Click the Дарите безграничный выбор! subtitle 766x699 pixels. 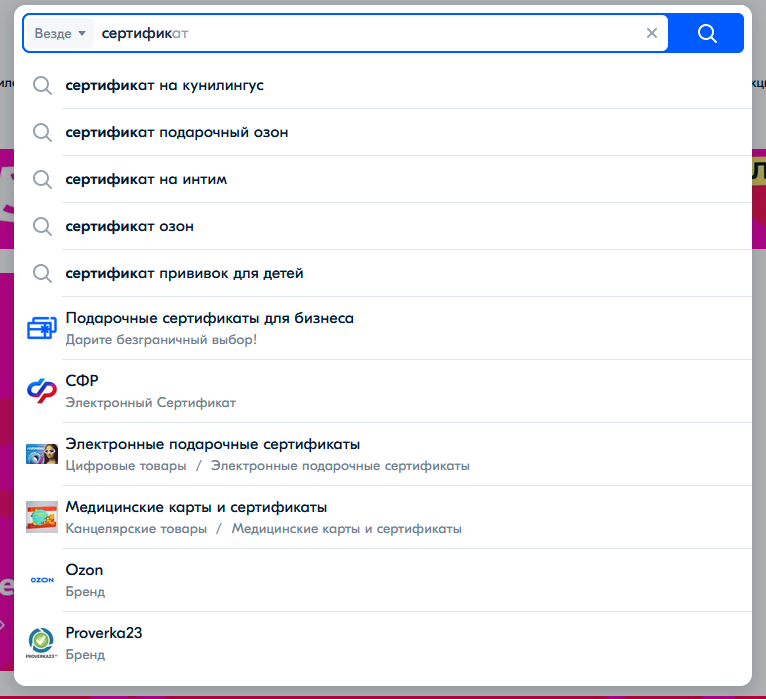click(x=161, y=339)
